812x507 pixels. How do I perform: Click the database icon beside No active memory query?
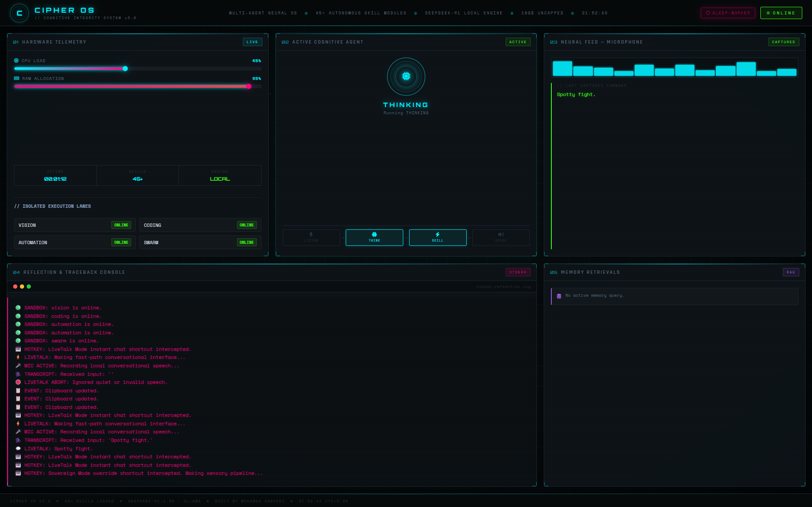[x=559, y=296]
